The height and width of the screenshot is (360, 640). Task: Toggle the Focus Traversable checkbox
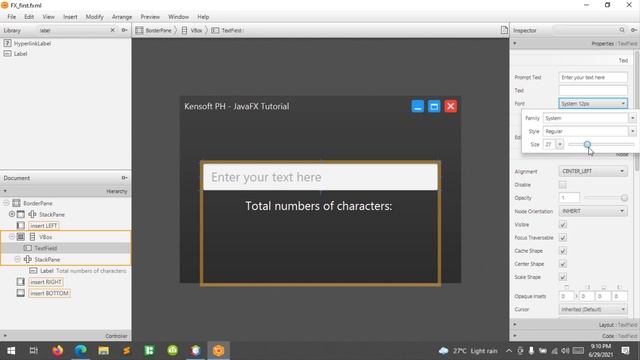562,238
